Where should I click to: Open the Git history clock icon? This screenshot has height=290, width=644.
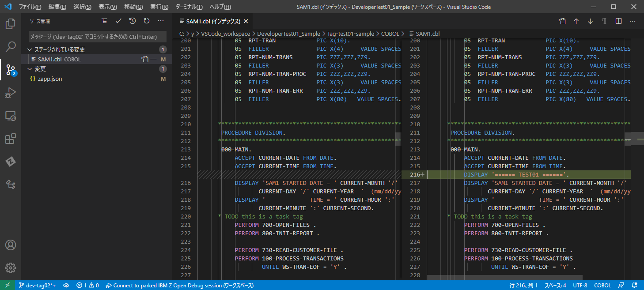click(x=133, y=21)
